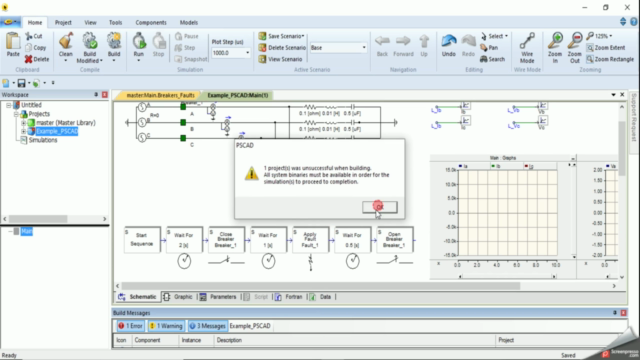Click the Copy tool
This screenshot has width=640, height=360.
tap(36, 48)
